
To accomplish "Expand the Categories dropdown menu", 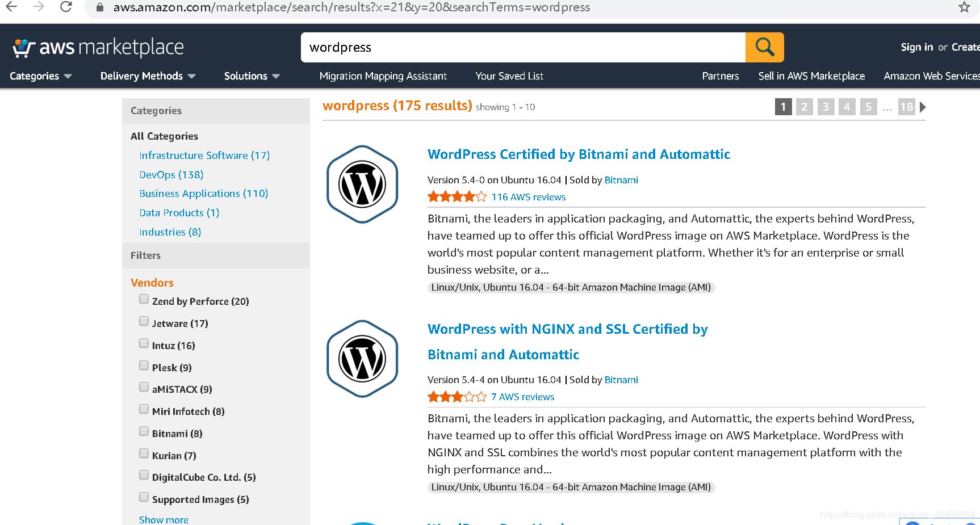I will pos(40,76).
